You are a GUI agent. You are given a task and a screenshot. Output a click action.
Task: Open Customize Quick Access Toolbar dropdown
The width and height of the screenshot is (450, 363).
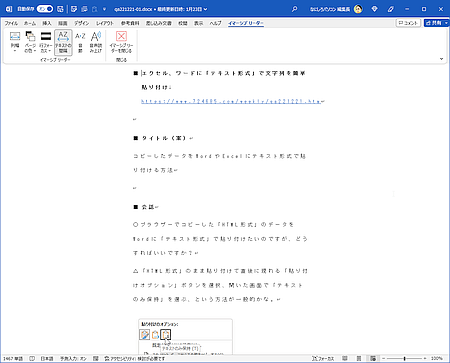104,9
